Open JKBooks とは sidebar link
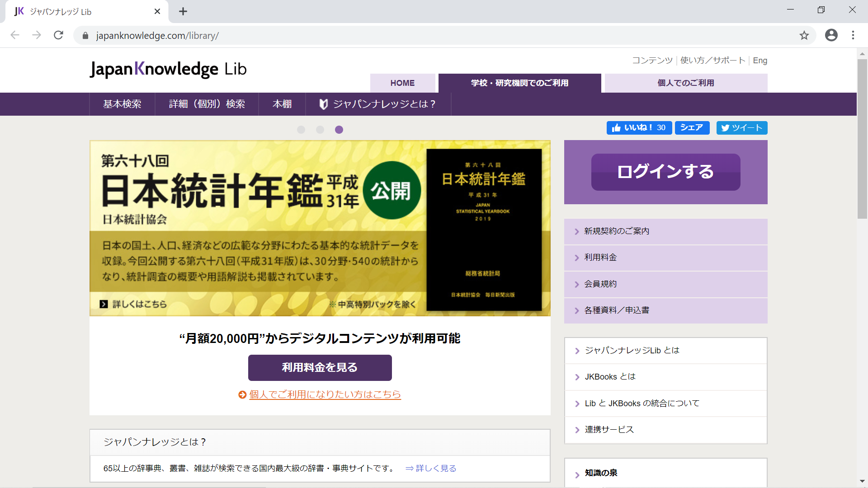Screen dimensions: 868x488 pos(665,377)
